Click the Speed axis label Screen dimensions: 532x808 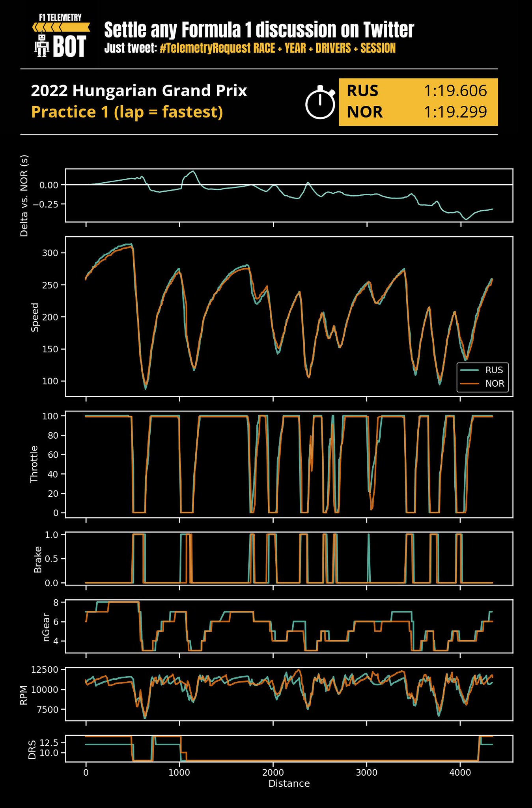(x=35, y=317)
